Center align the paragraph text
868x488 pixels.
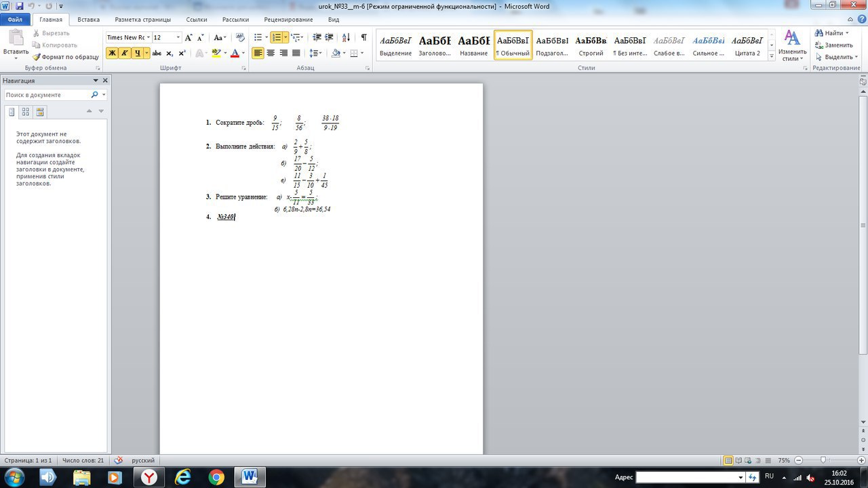tap(271, 53)
